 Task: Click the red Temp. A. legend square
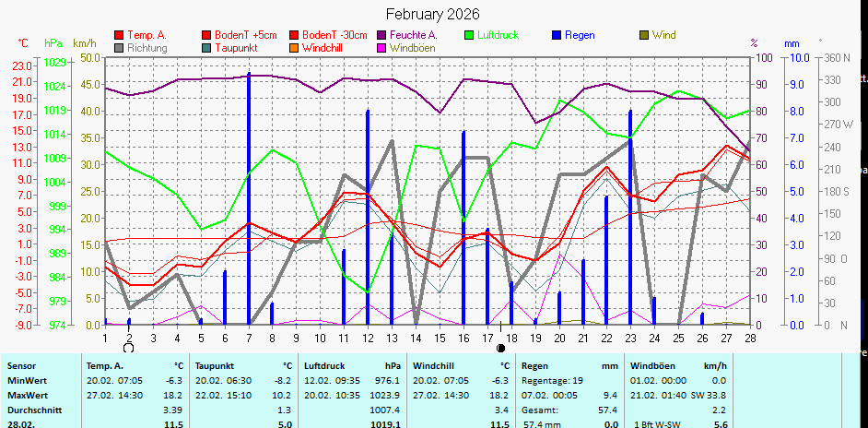119,35
